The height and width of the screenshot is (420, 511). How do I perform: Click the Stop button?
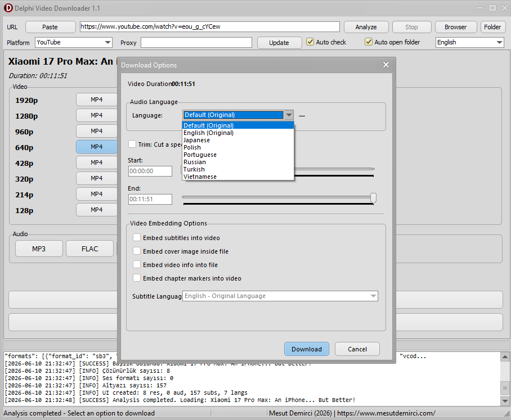point(411,27)
